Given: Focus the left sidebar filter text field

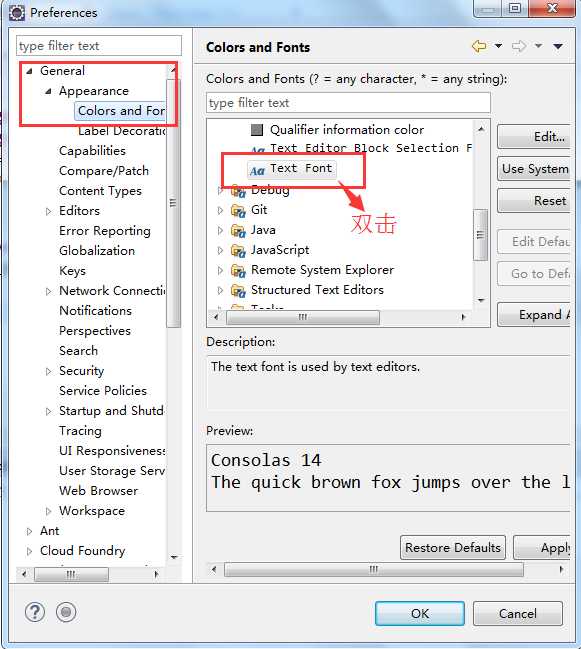Looking at the screenshot, I should 99,46.
